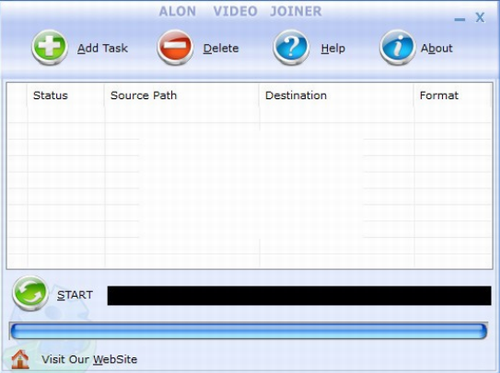Image resolution: width=500 pixels, height=373 pixels.
Task: Click the About text label
Action: 437,48
